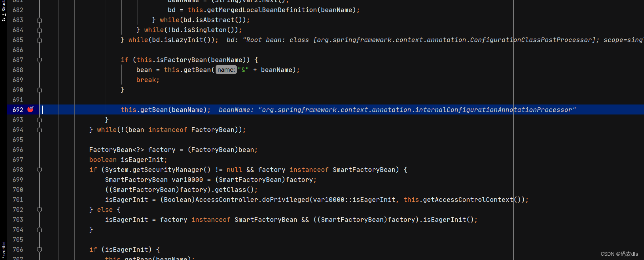This screenshot has height=260, width=644.
Task: Click the instanceof keyword on line 694
Action: pyautogui.click(x=168, y=130)
